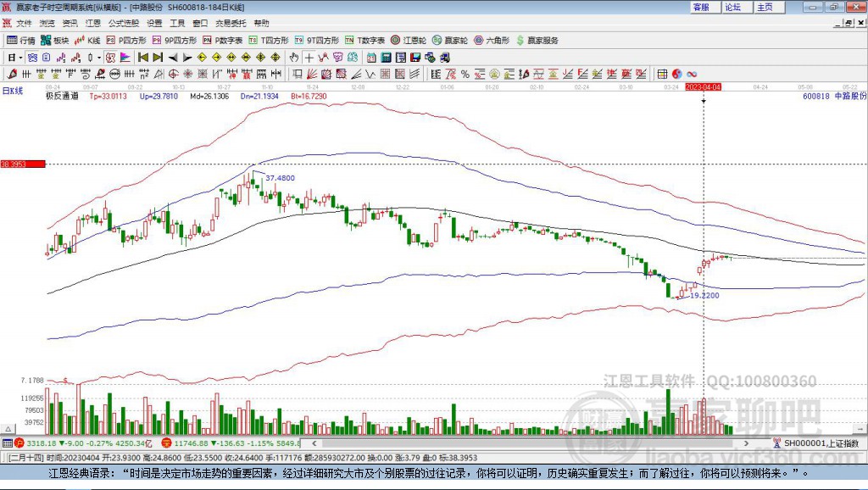Open the calculator icon tool

pos(386,58)
